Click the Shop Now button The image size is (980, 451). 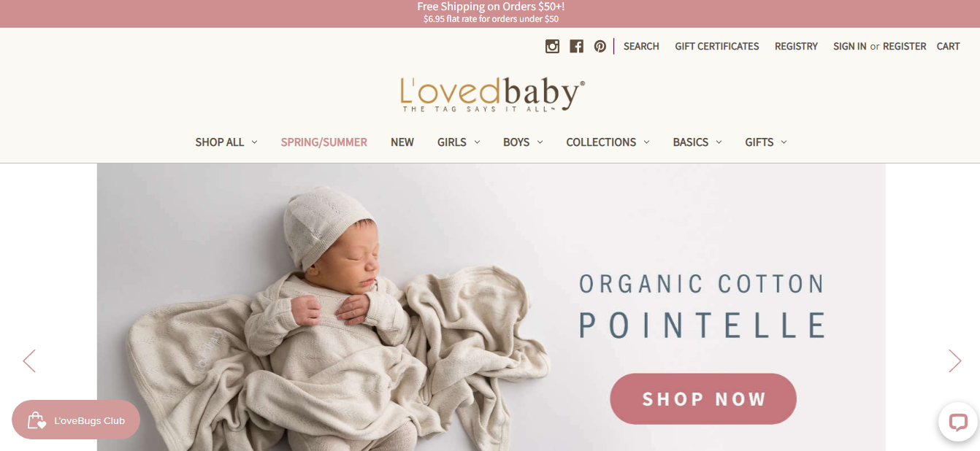[x=703, y=398]
